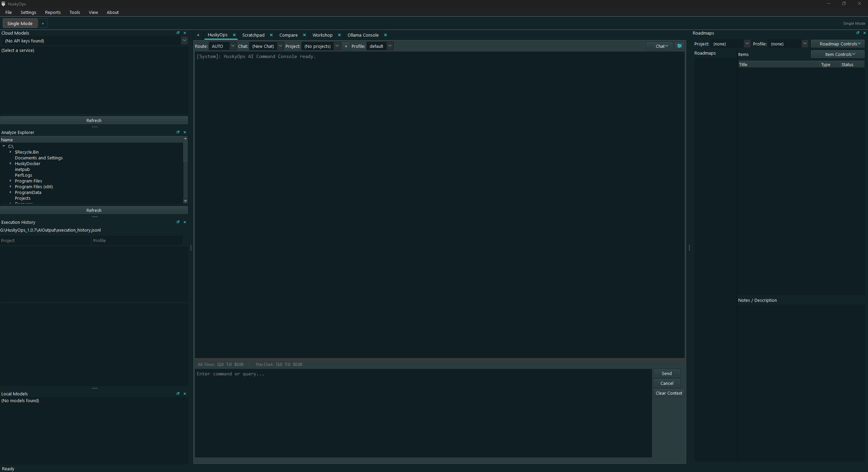
Task: Switch to the Compare tab
Action: pos(289,35)
